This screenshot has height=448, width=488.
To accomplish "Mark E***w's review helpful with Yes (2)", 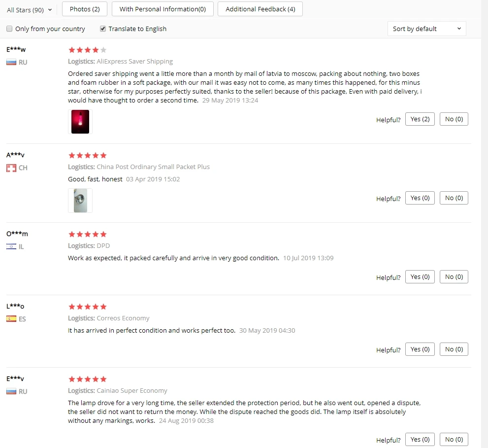I will pos(420,119).
